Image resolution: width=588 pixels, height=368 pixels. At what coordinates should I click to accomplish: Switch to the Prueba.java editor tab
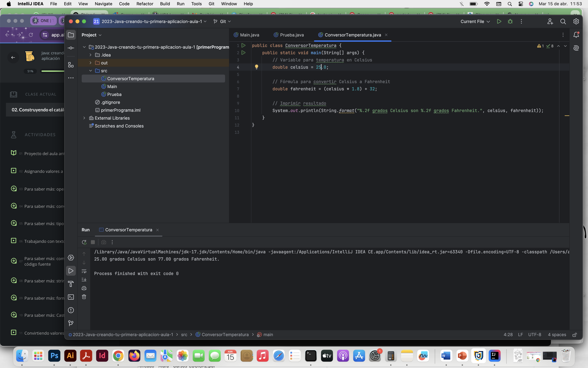tap(289, 35)
